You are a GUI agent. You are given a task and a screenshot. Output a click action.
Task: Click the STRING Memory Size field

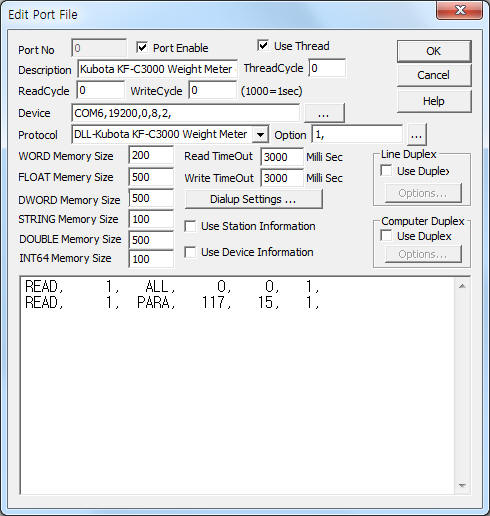tap(151, 219)
